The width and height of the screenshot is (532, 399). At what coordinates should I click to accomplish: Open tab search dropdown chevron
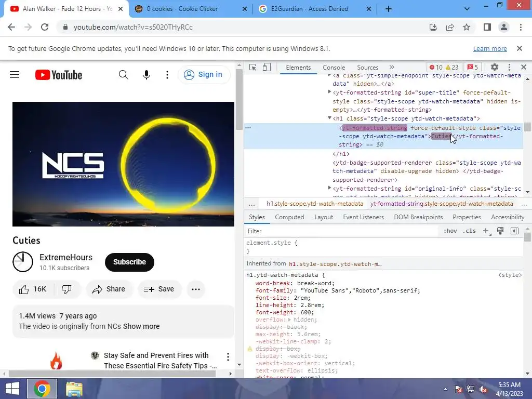[x=467, y=9]
